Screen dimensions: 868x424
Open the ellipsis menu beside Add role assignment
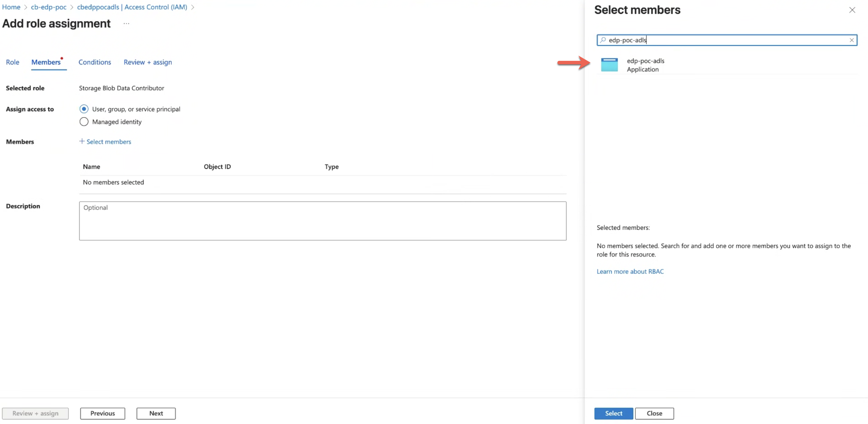tap(126, 24)
